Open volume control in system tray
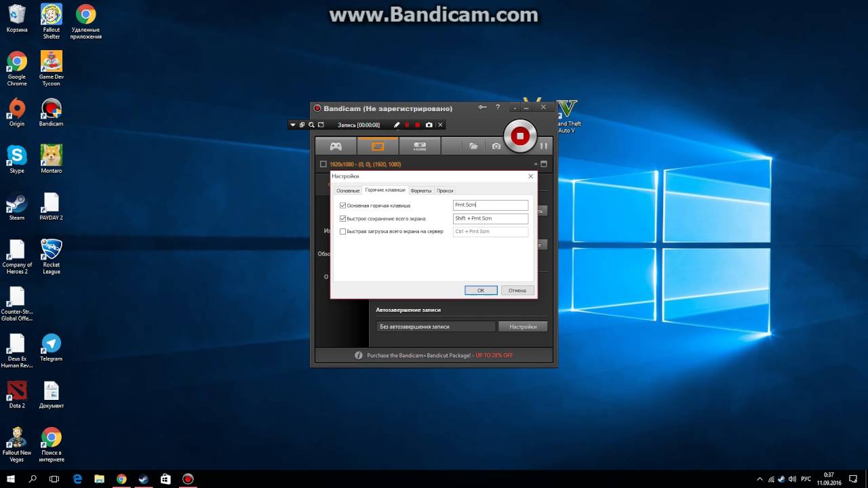This screenshot has height=488, width=868. pyautogui.click(x=793, y=479)
